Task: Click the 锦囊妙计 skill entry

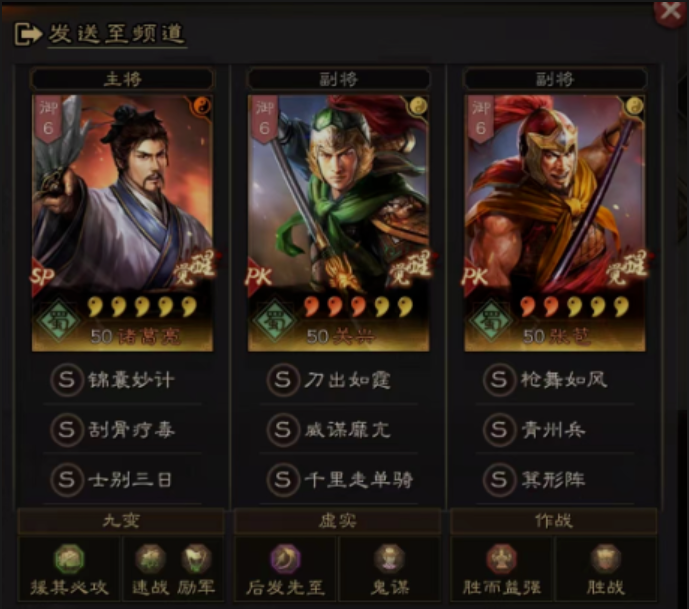Action: coord(122,380)
